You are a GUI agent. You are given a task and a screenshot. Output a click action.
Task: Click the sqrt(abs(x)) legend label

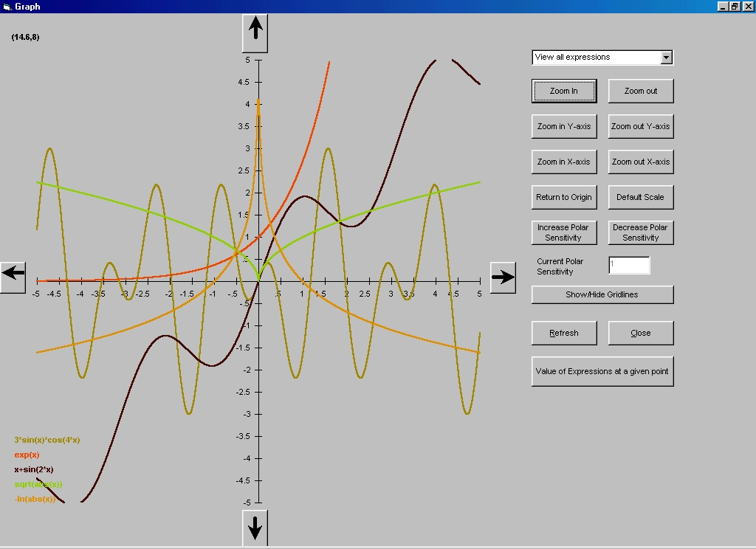[x=38, y=484]
